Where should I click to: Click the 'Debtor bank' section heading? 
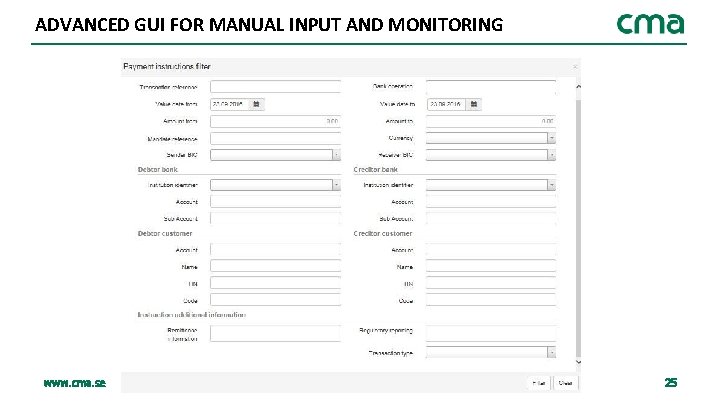coord(158,169)
